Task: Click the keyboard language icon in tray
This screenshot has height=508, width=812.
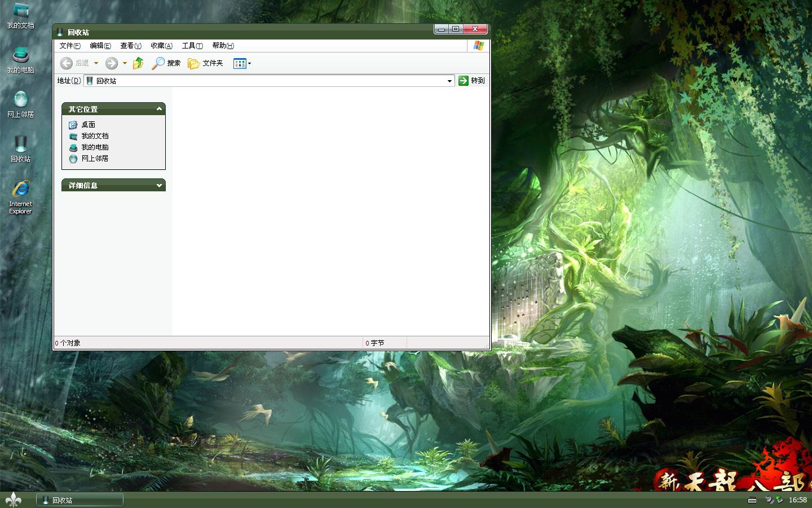Action: [752, 500]
